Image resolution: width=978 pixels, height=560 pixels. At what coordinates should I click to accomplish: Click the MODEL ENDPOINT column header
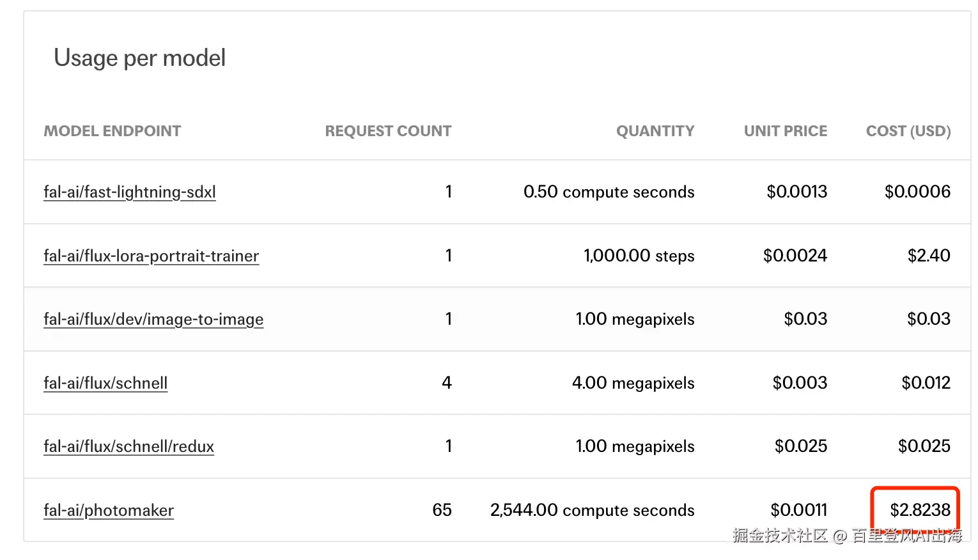click(x=113, y=131)
